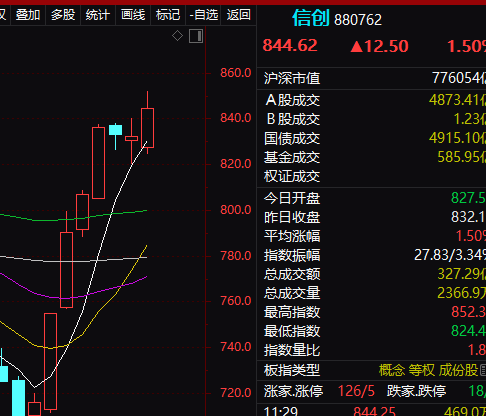This screenshot has width=486, height=416.
Task: Click the 860.0 price axis label
Action: click(236, 73)
